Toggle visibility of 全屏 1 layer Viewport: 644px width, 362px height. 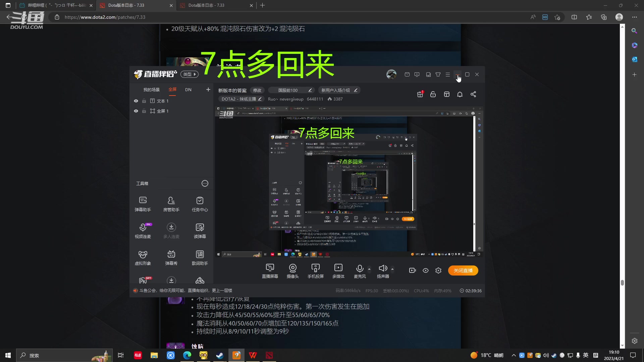tap(136, 111)
